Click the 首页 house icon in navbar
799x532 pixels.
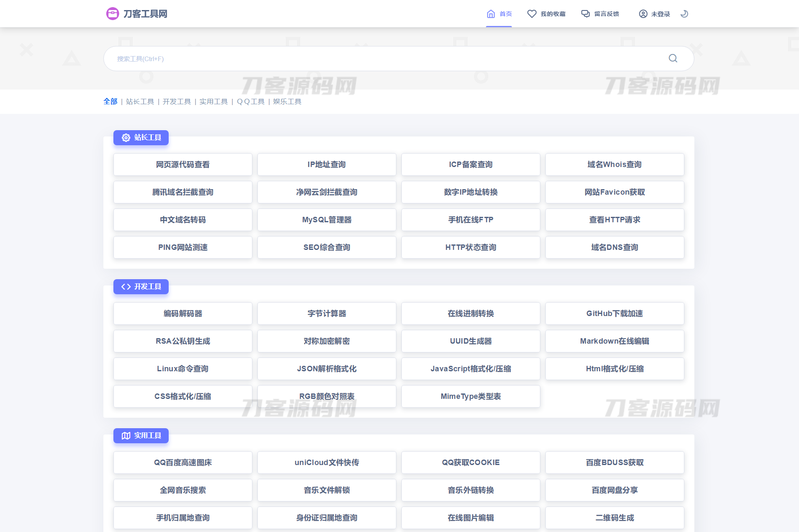coord(491,13)
